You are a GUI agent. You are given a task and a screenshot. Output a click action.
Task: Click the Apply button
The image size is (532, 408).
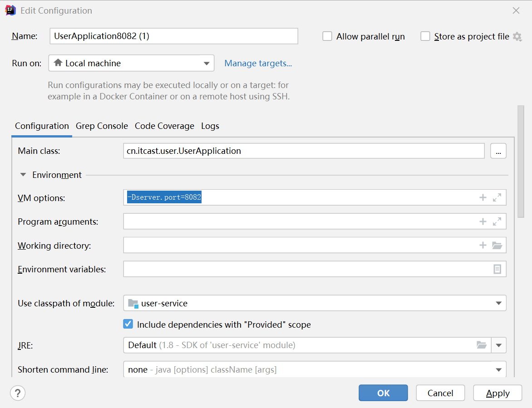click(498, 393)
